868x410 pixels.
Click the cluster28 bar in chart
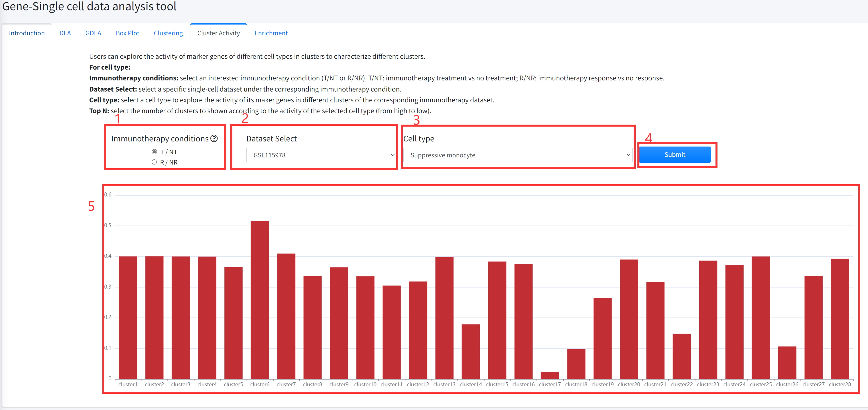pos(840,319)
